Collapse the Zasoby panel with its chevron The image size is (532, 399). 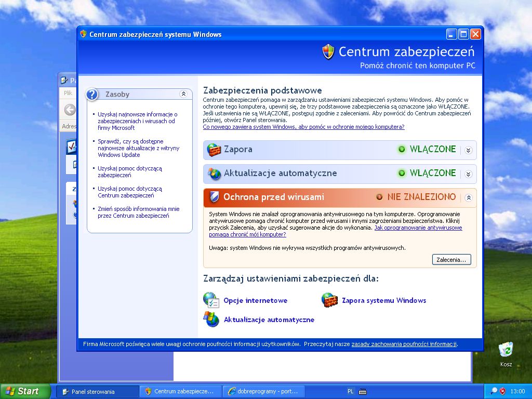click(183, 94)
